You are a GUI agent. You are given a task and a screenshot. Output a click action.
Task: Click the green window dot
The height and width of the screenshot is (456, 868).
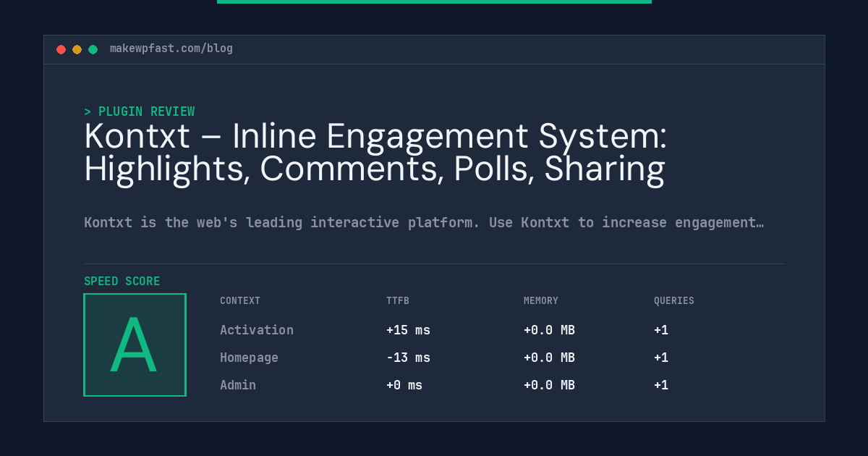93,49
